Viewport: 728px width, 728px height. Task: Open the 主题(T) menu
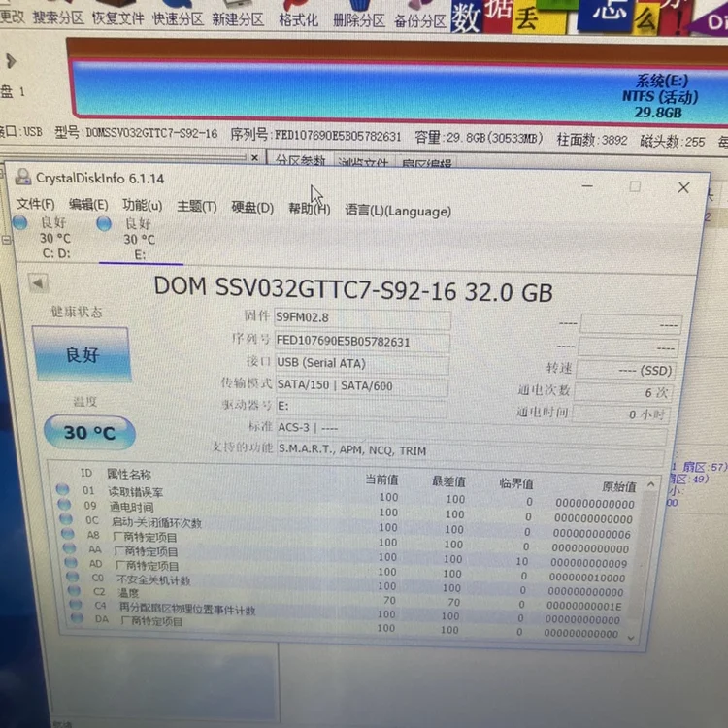point(197,206)
